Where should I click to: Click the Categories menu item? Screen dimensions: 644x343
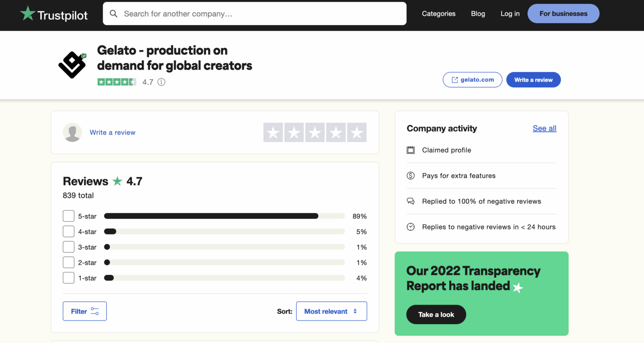(x=439, y=13)
